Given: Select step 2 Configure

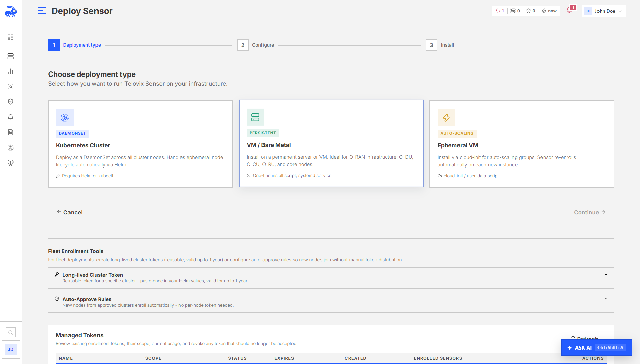Looking at the screenshot, I should pos(256,45).
